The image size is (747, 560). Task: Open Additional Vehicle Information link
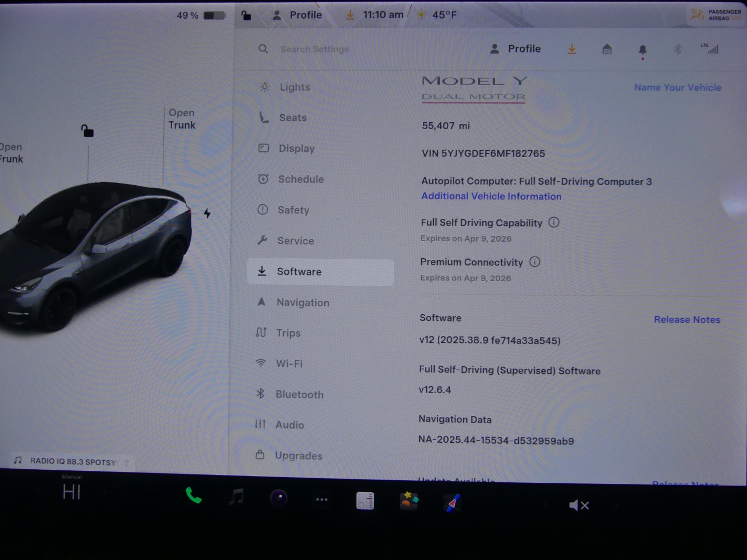click(x=491, y=197)
